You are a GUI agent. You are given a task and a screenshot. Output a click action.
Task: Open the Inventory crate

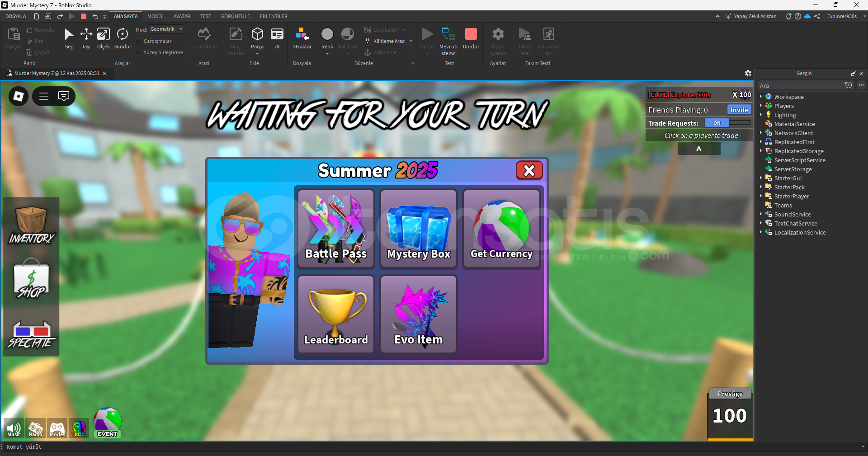click(x=31, y=226)
